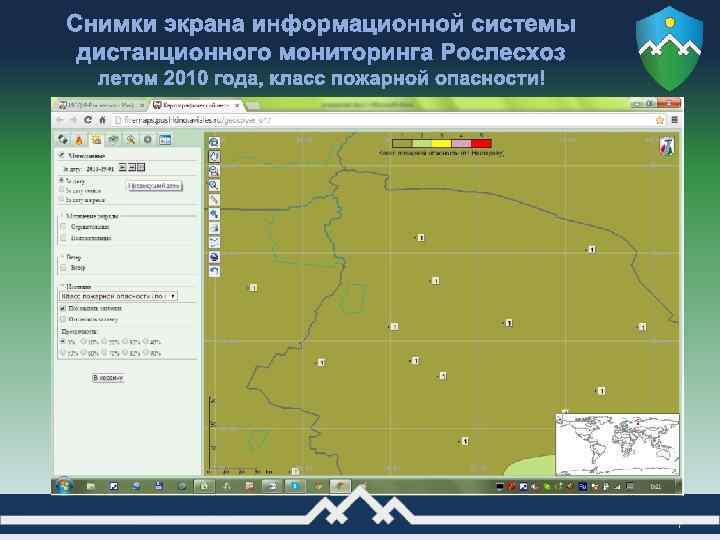
Task: Click the pink class 4 legend swatch
Action: (x=461, y=143)
